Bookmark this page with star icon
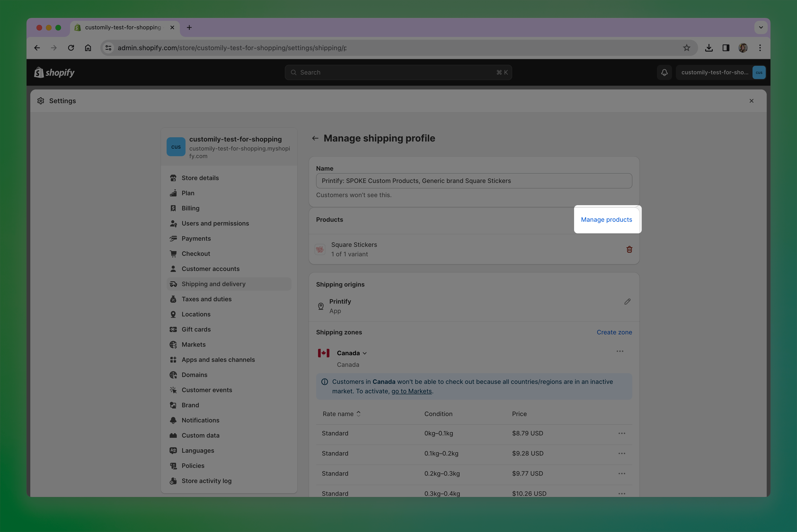Screen dimensions: 797x532 687,48
